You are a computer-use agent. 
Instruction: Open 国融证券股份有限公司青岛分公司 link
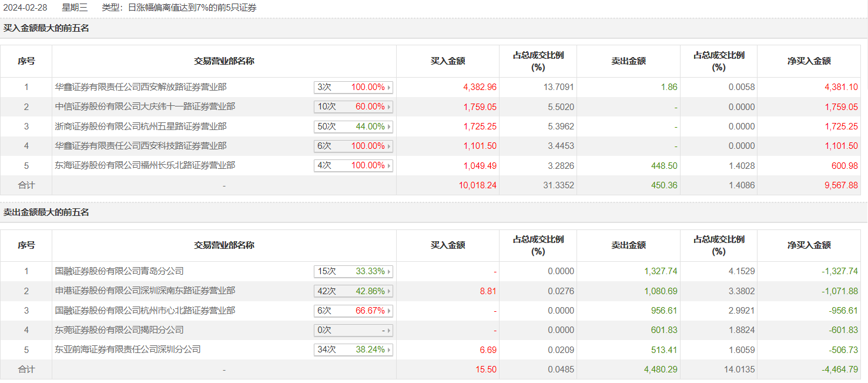coord(119,271)
